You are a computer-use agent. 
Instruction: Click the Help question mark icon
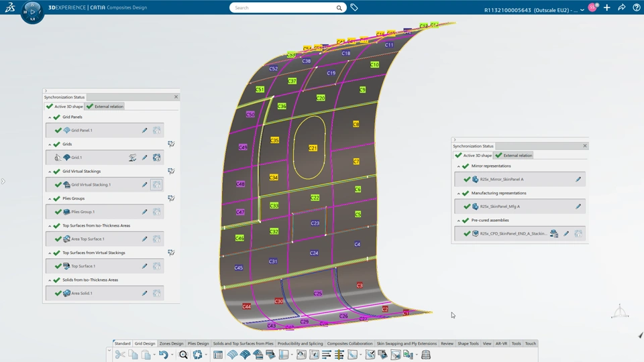(636, 7)
